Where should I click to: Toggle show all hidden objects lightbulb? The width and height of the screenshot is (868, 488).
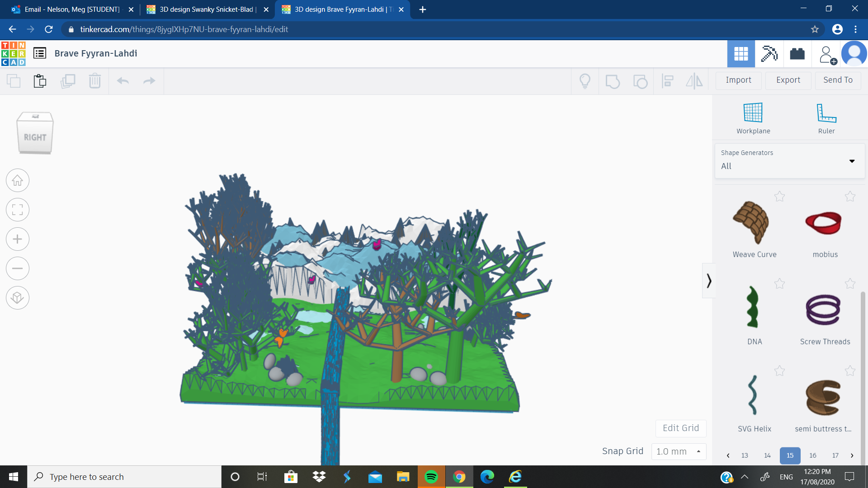[x=585, y=81]
